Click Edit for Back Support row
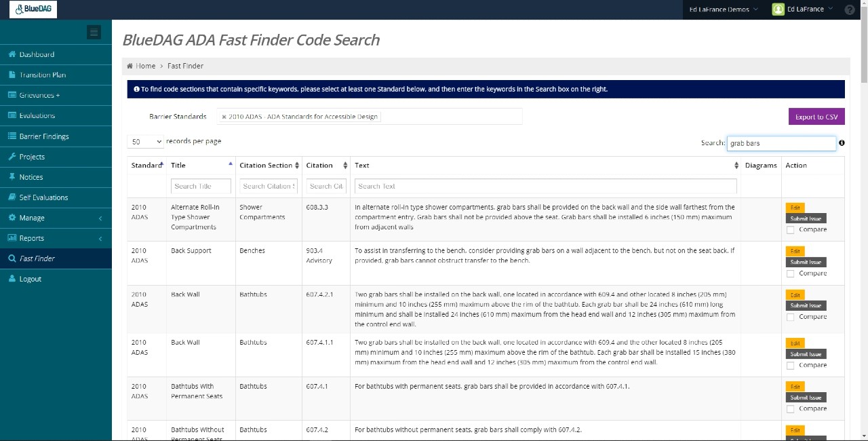Image resolution: width=868 pixels, height=441 pixels. 795,251
